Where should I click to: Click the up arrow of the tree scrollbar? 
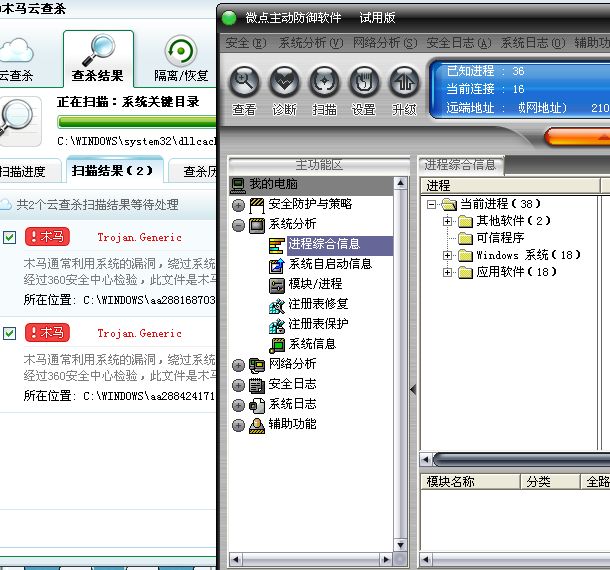click(x=400, y=183)
